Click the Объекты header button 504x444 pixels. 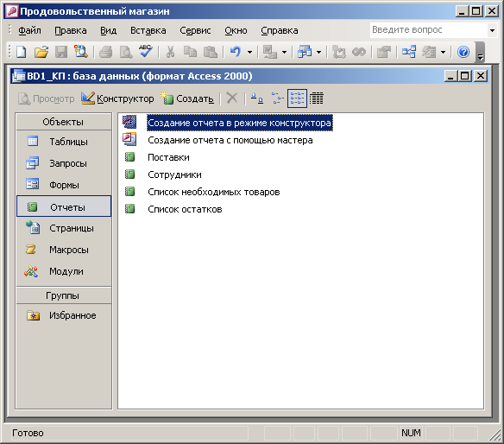click(x=64, y=122)
